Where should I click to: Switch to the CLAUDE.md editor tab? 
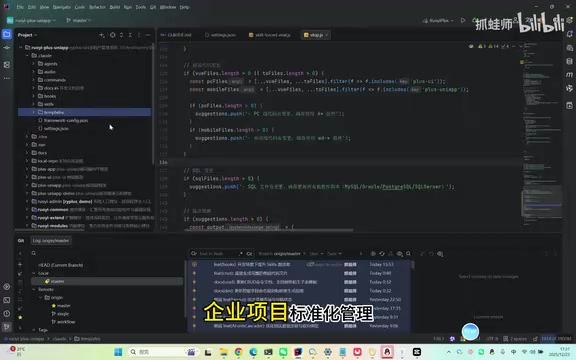tap(176, 35)
